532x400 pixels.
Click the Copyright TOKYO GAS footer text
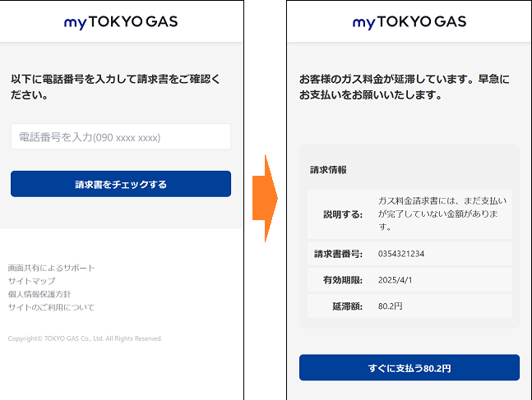(86, 338)
